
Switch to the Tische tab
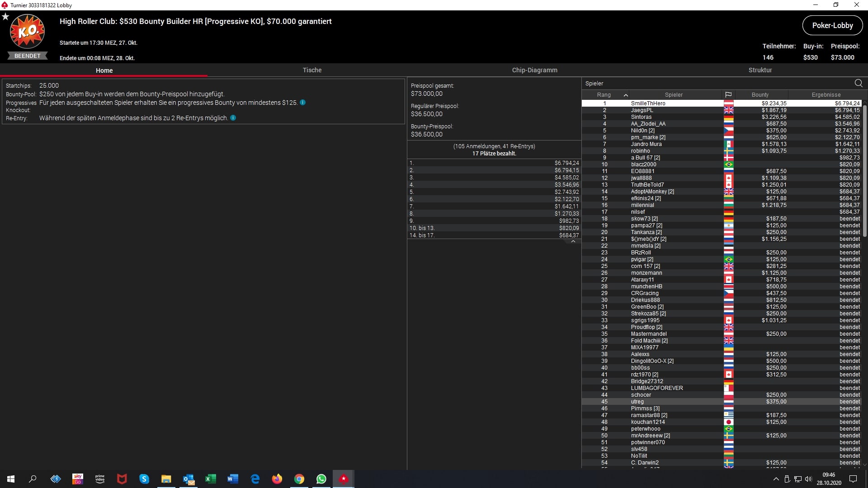tap(312, 70)
